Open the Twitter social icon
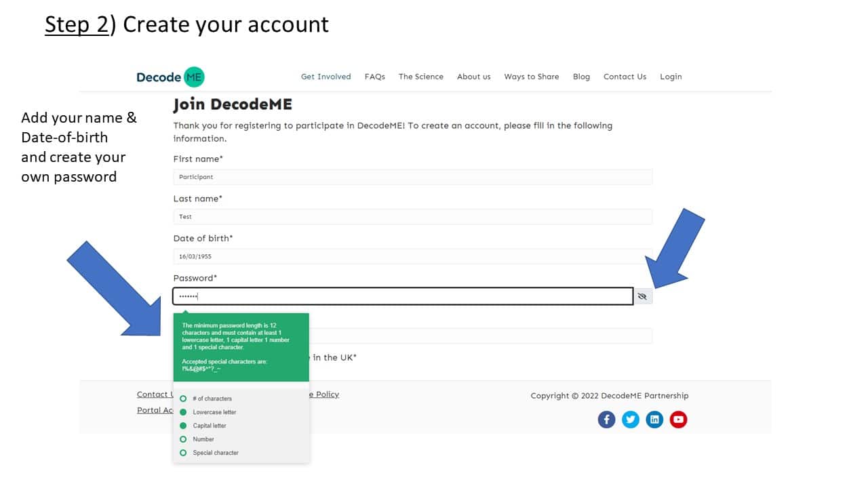 [x=631, y=420]
